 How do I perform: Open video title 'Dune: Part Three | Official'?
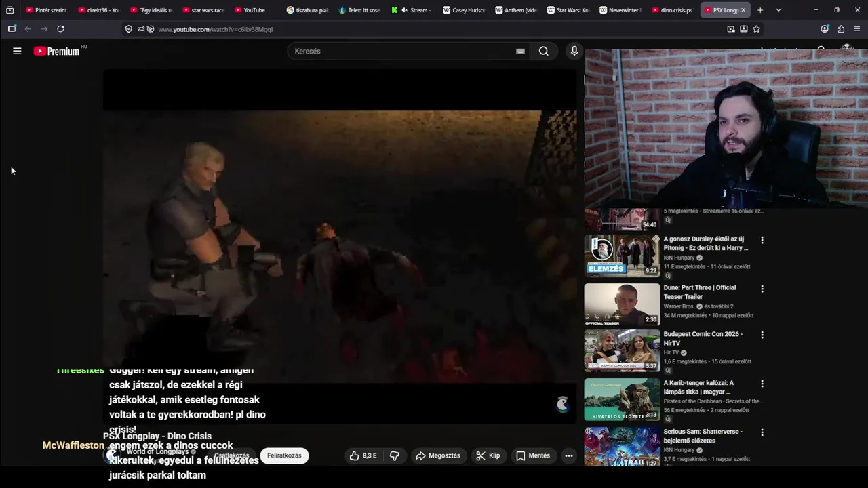[700, 292]
